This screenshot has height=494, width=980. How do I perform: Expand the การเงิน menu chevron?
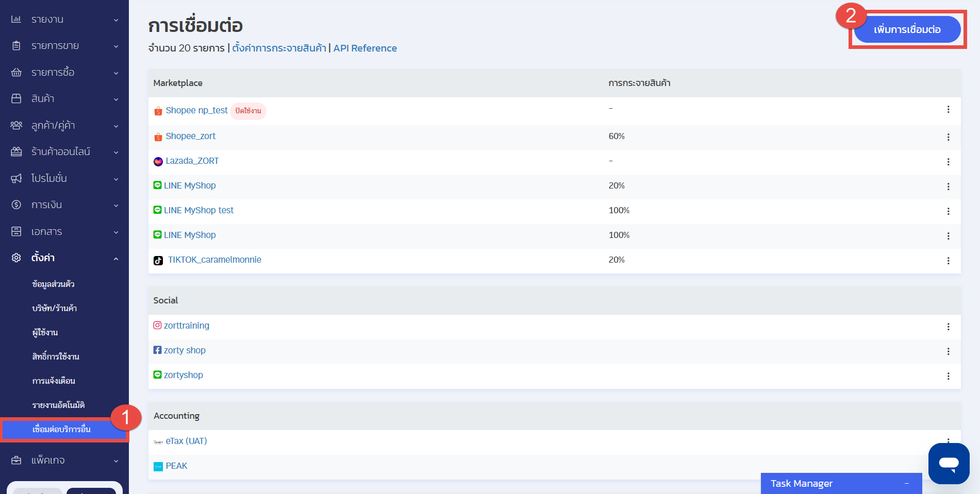(x=116, y=206)
